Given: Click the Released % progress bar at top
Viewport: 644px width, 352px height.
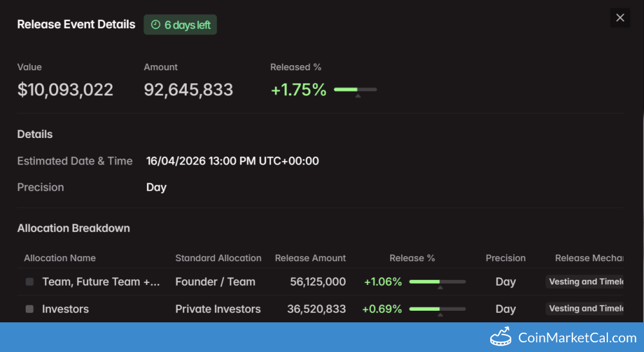Looking at the screenshot, I should coord(355,90).
